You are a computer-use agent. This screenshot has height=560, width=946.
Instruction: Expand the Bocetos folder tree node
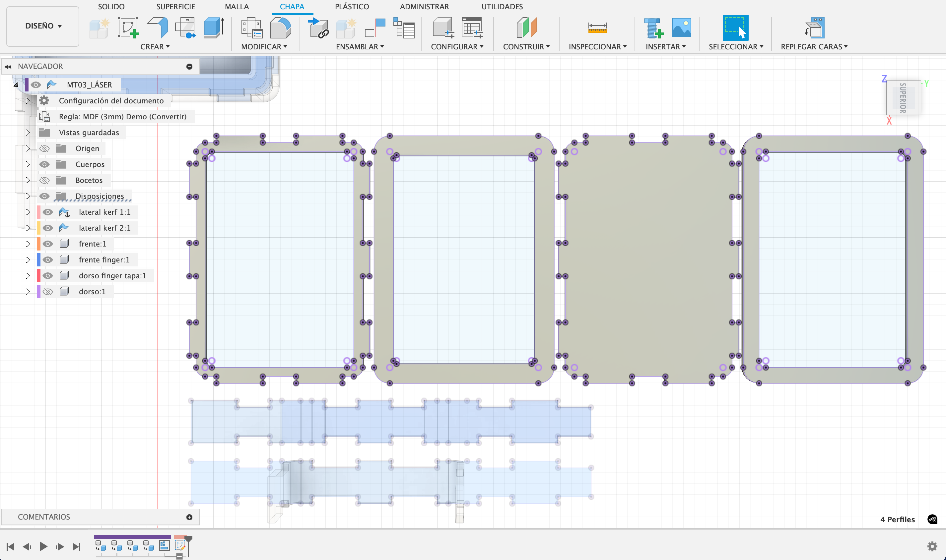28,180
